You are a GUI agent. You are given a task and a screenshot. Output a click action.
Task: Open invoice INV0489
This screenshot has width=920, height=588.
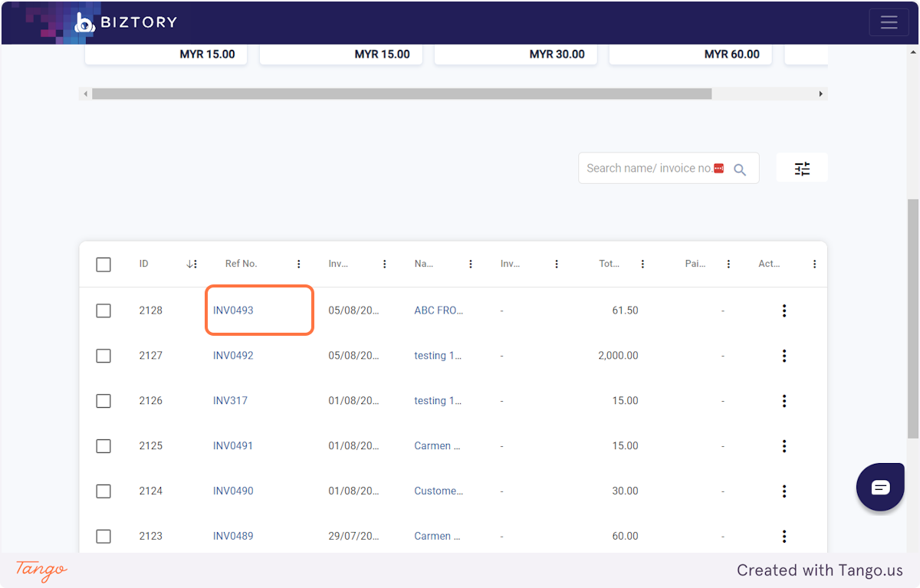(x=233, y=536)
